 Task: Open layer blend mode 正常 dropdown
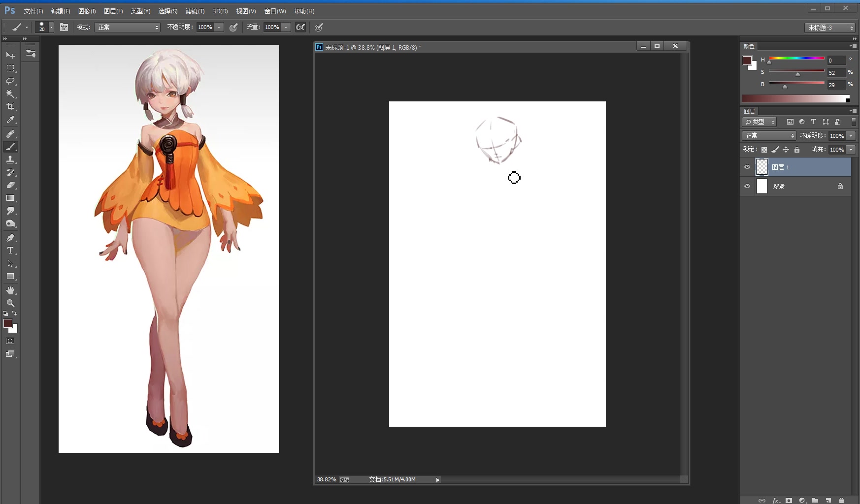pos(769,135)
